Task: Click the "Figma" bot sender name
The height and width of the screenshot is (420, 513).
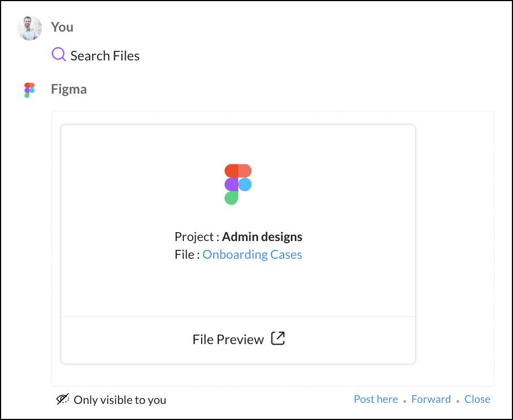Action: [69, 89]
